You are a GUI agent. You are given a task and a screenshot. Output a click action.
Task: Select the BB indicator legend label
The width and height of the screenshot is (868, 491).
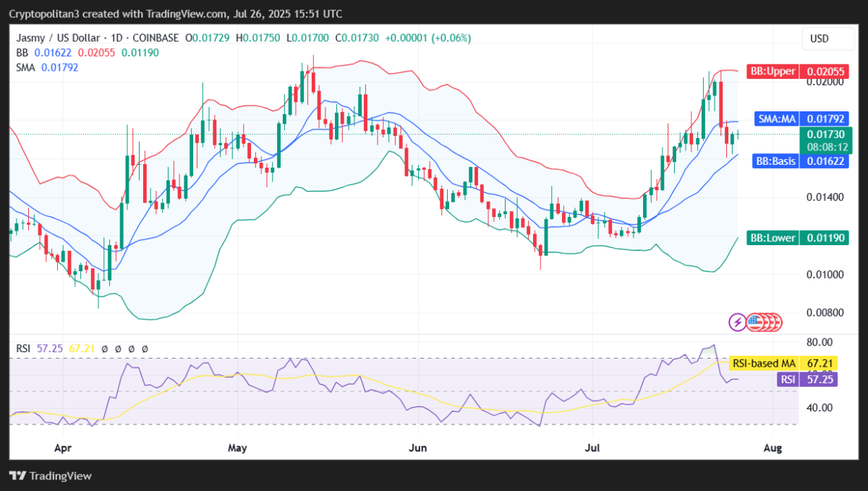[22, 52]
